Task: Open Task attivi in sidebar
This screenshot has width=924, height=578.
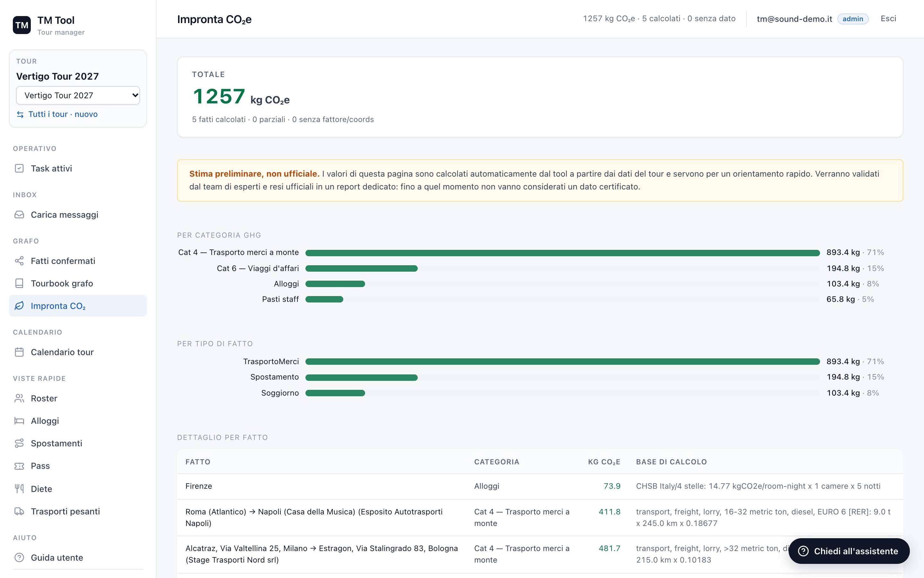Action: click(78, 169)
